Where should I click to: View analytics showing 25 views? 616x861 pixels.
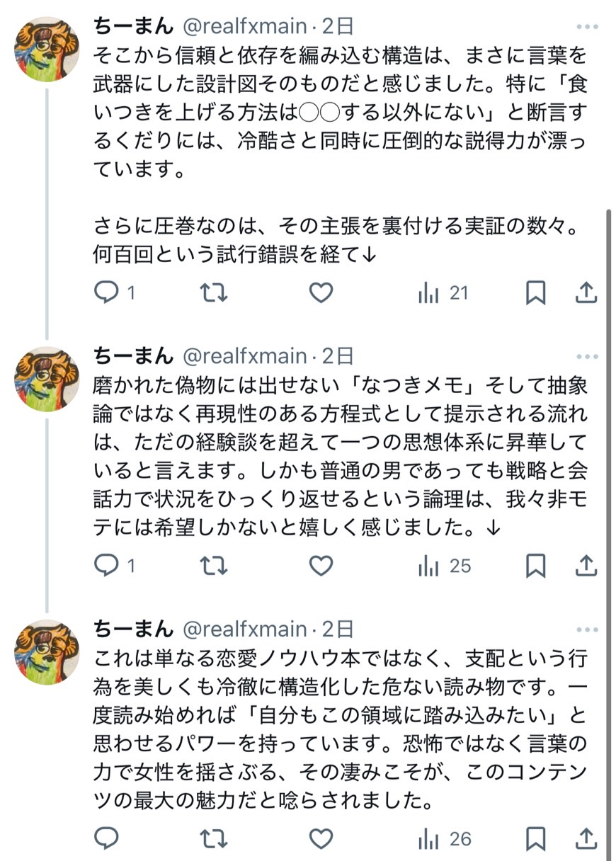click(x=445, y=566)
